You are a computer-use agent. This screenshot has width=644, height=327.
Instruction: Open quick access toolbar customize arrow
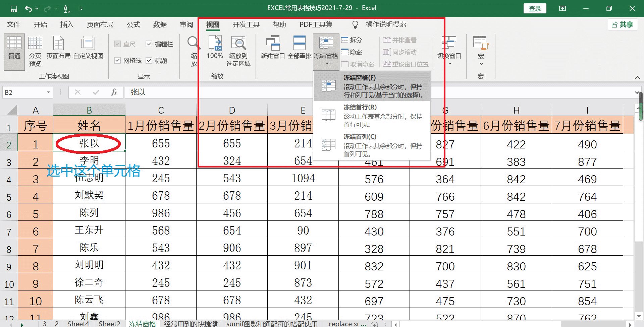pos(81,9)
